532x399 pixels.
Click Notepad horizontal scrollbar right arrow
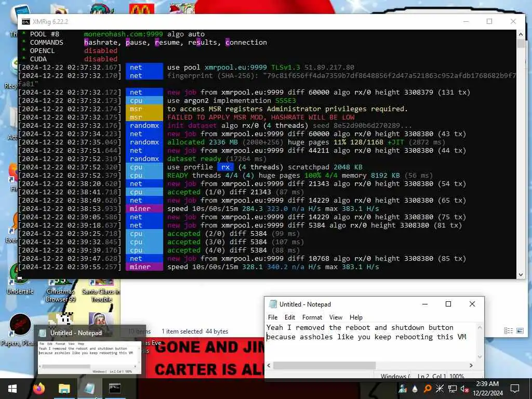coord(471,365)
